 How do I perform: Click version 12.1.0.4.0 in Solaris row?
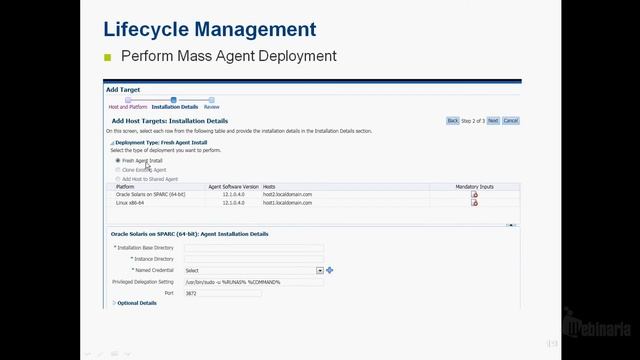point(233,194)
